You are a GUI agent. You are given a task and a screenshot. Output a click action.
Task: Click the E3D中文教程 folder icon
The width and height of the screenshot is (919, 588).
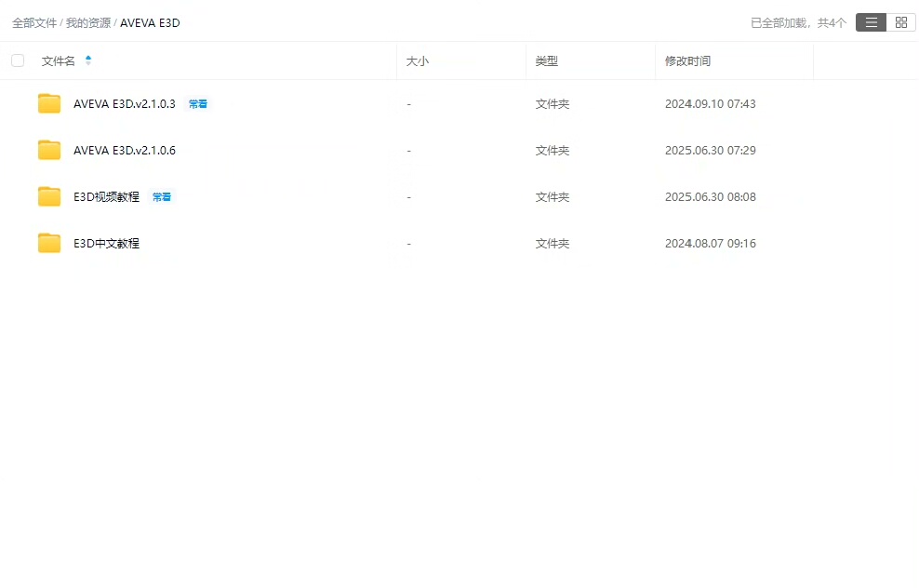(x=49, y=243)
